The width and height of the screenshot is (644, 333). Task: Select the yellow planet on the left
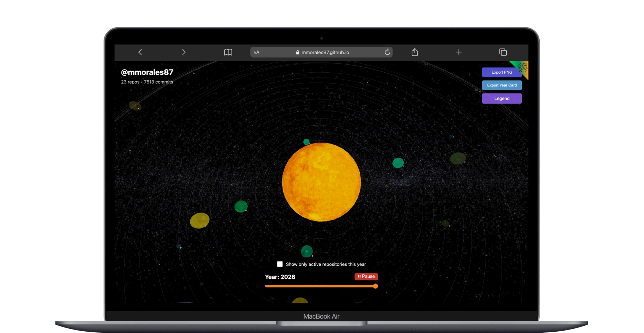[200, 221]
